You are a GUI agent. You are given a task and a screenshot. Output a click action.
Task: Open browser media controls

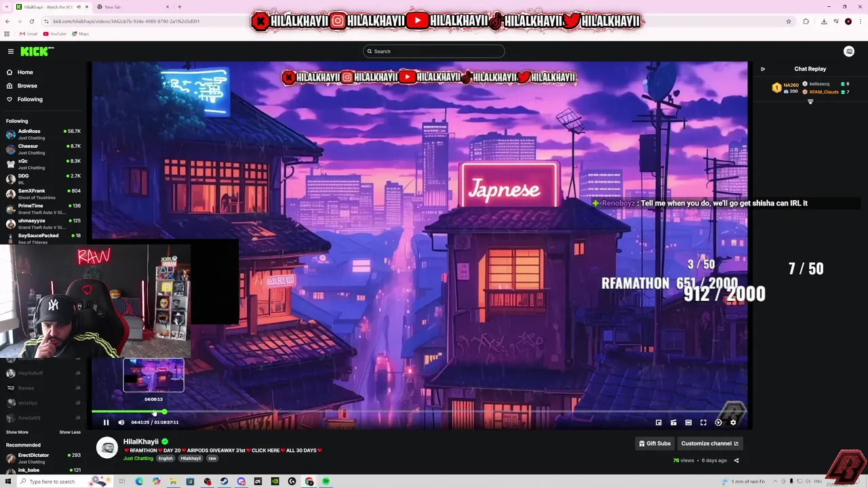tap(836, 21)
